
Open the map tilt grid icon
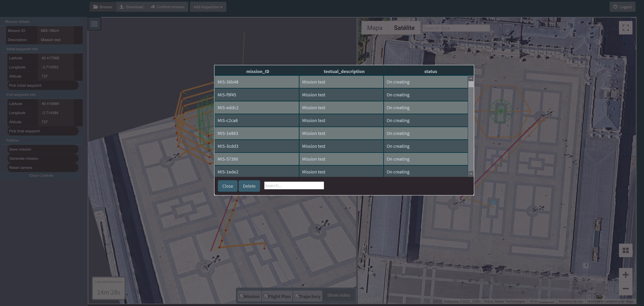coord(626,250)
